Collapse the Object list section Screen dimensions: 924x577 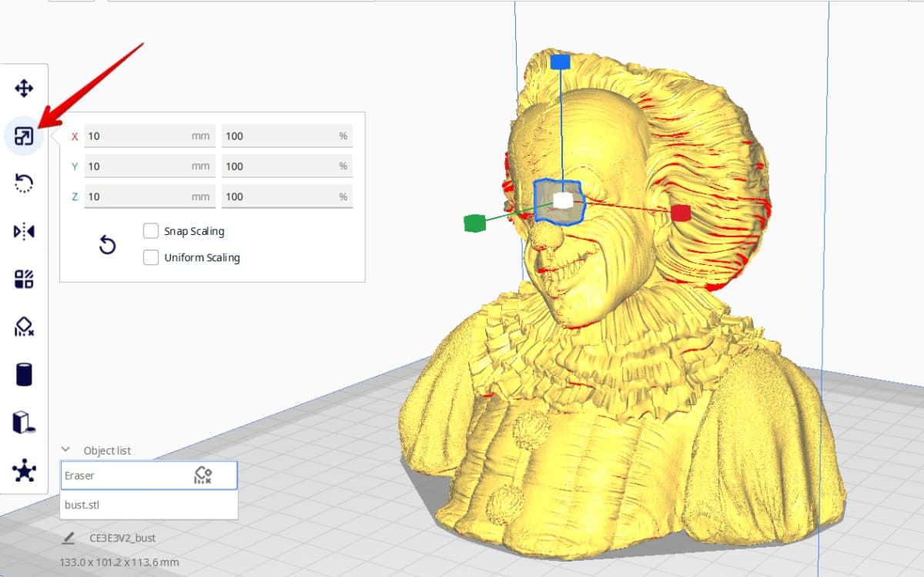click(x=66, y=450)
